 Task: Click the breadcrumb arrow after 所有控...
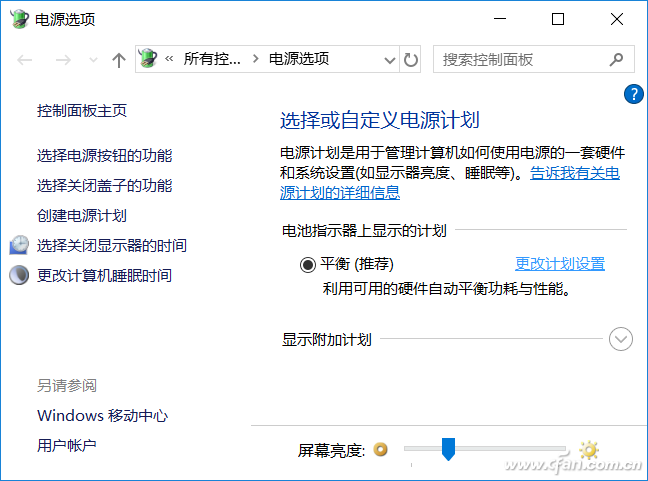pyautogui.click(x=255, y=59)
